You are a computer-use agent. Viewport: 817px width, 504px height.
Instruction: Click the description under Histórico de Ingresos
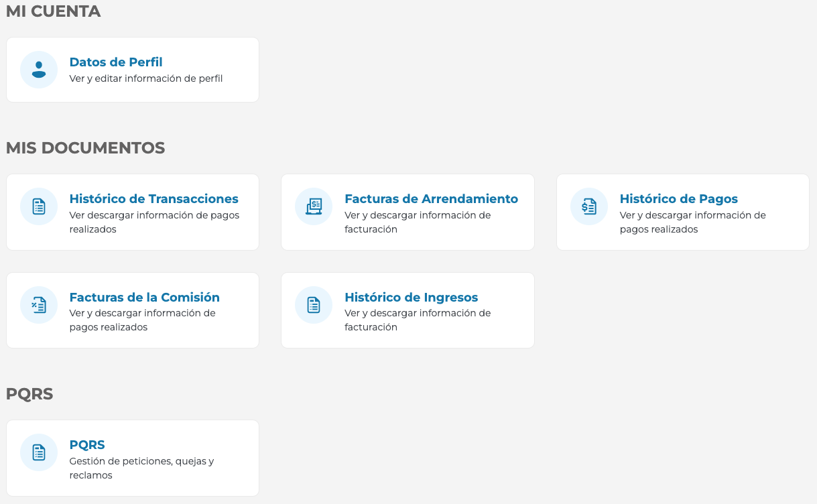click(x=418, y=320)
